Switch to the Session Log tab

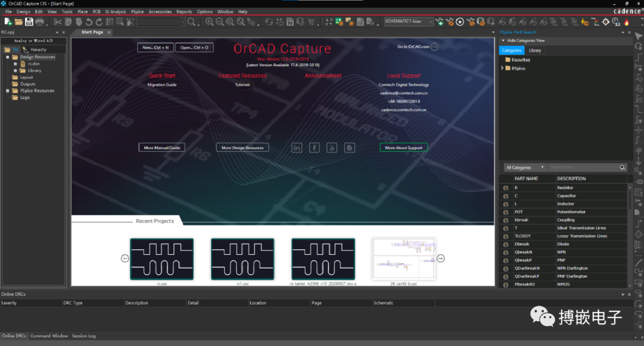pos(84,336)
